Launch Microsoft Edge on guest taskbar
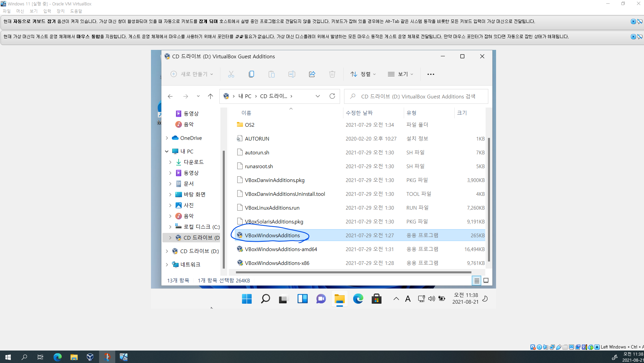The height and width of the screenshot is (363, 644). point(358,299)
